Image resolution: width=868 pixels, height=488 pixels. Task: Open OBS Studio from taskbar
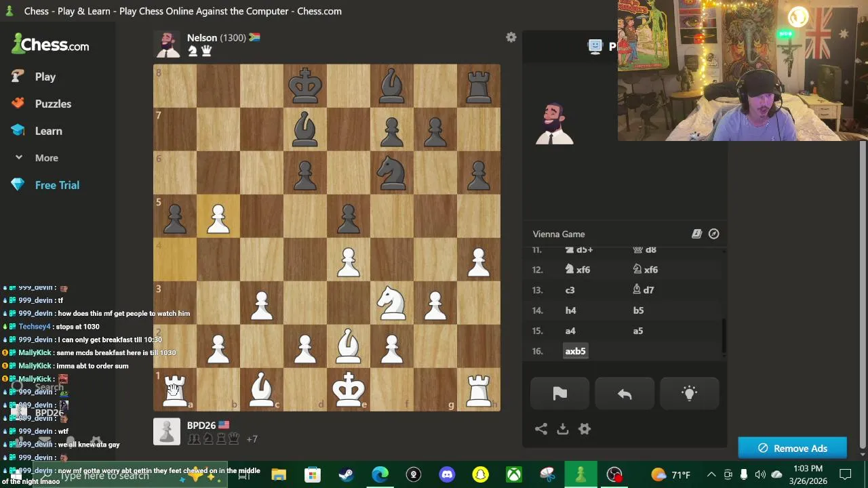pos(614,474)
